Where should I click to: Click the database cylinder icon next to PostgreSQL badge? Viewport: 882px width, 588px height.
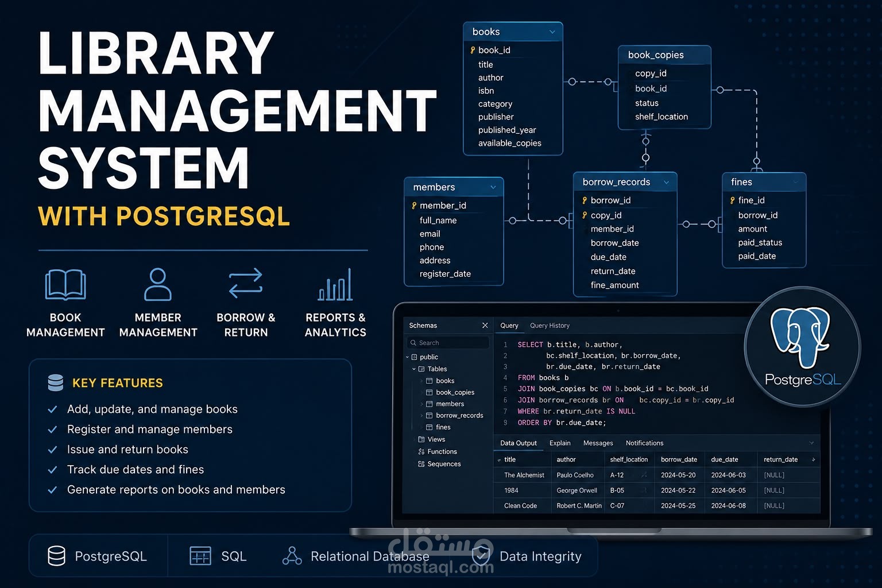(x=56, y=556)
